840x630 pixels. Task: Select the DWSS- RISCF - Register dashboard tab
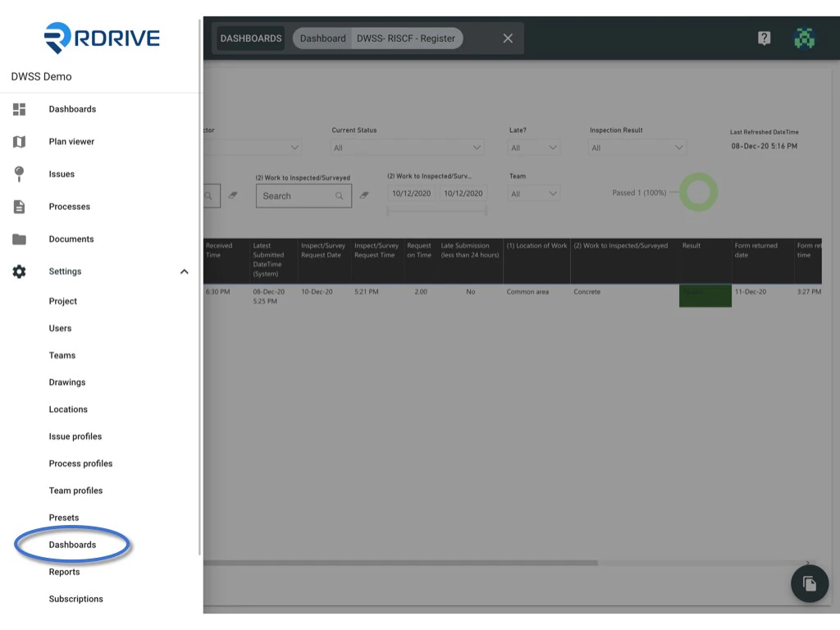coord(406,38)
